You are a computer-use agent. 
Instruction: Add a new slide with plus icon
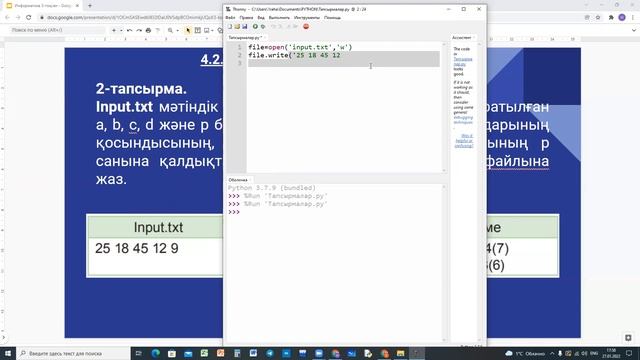click(114, 30)
